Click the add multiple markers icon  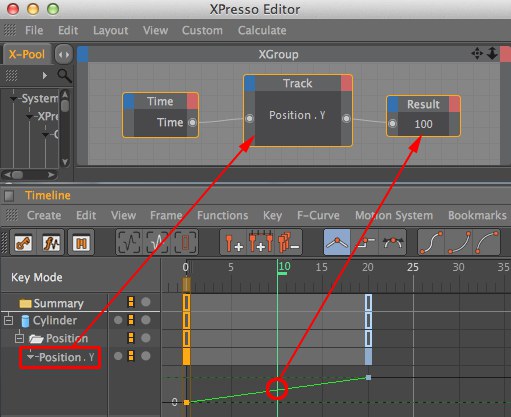[261, 242]
